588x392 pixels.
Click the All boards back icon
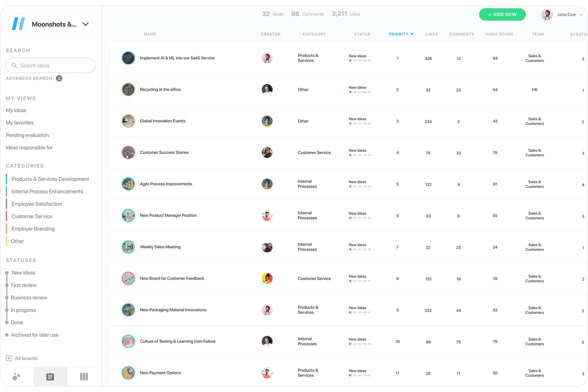(x=9, y=358)
